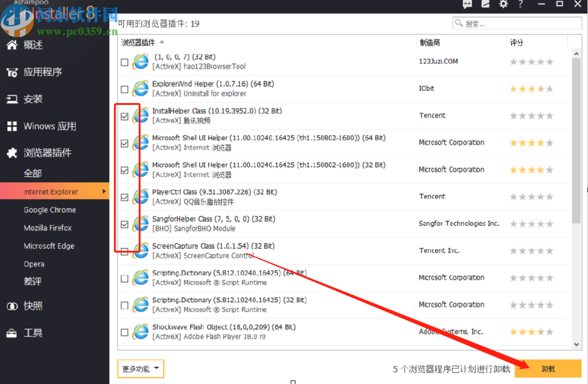
Task: Uncheck the SangforHelper Class checkbox
Action: 124,224
